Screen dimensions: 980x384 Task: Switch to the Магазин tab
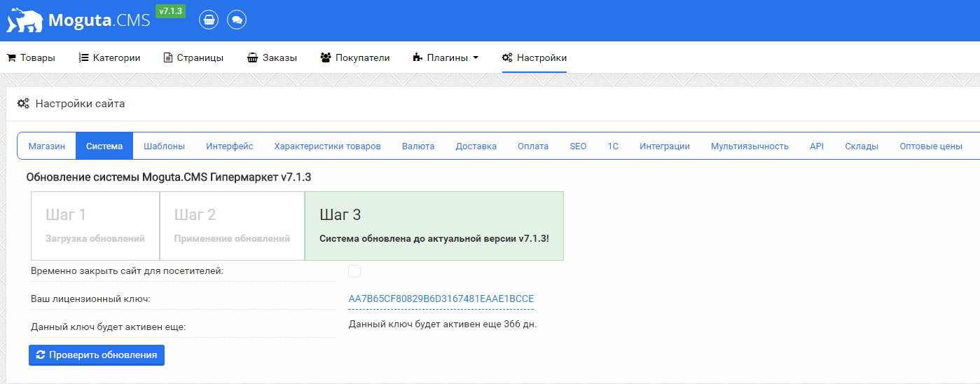point(47,146)
